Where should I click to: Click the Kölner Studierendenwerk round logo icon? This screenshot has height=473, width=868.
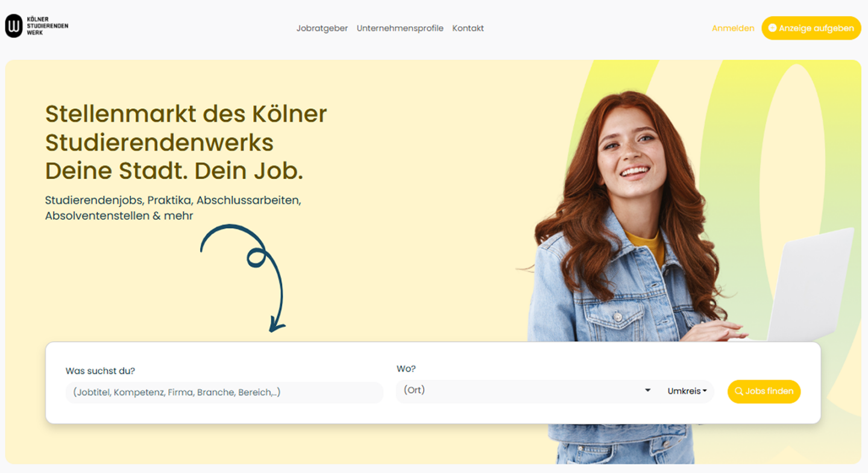coord(14,26)
